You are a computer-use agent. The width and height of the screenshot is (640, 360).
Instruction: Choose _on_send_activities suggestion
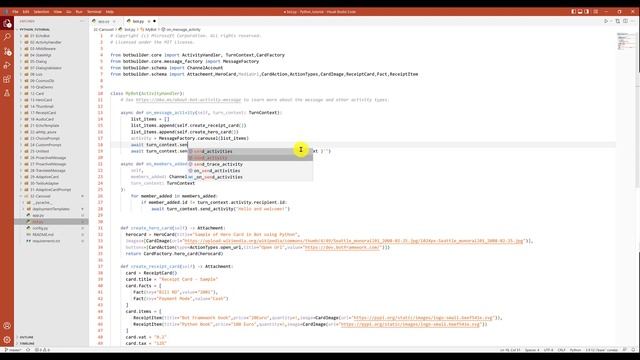pyautogui.click(x=250, y=177)
